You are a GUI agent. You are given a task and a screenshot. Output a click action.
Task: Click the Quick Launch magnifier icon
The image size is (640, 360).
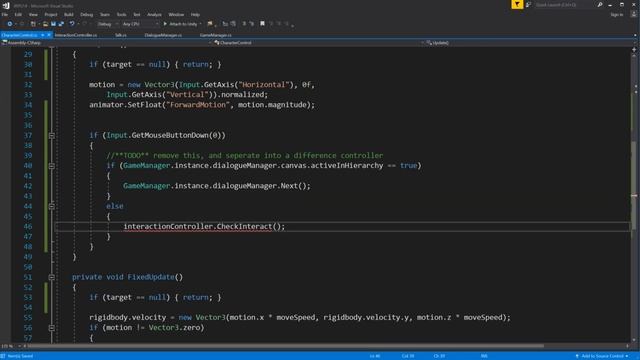pos(600,4)
